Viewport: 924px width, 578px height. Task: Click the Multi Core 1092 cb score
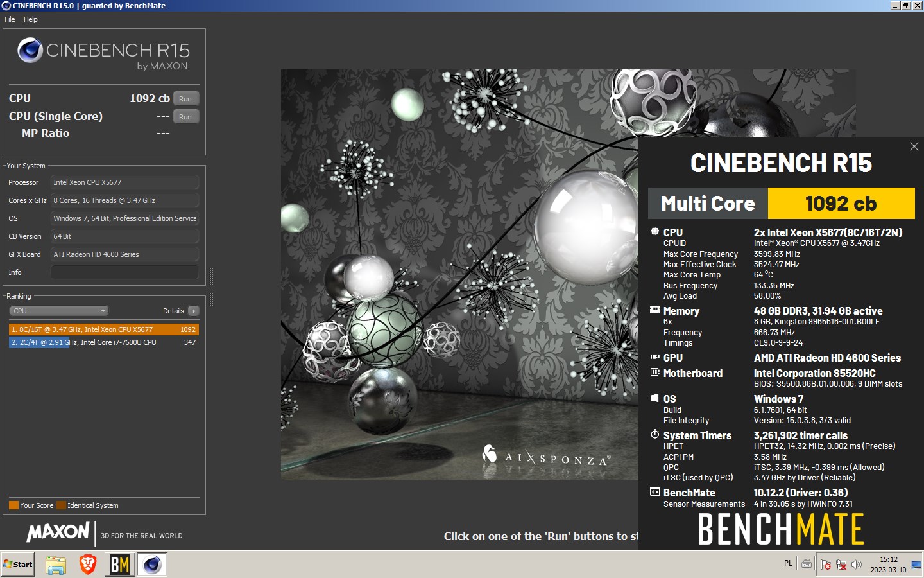[841, 204]
